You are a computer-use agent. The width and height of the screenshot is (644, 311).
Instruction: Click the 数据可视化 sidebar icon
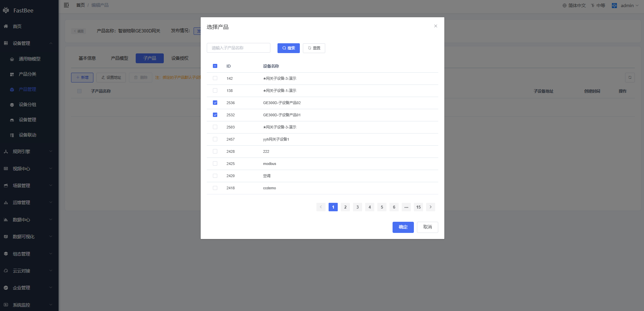pos(6,236)
